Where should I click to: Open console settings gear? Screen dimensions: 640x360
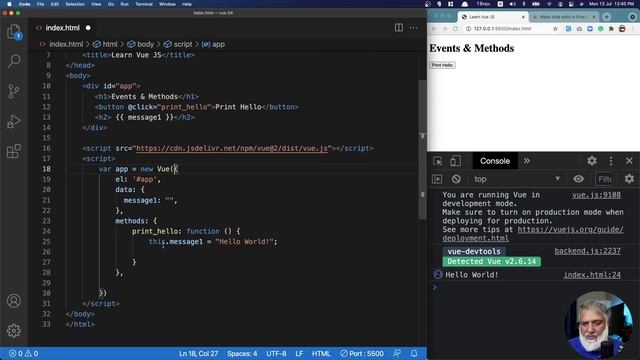[x=629, y=179]
